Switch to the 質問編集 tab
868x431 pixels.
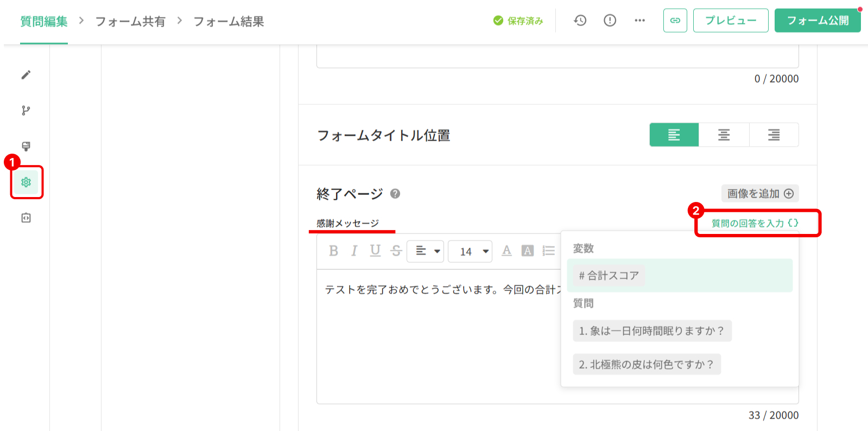click(44, 22)
